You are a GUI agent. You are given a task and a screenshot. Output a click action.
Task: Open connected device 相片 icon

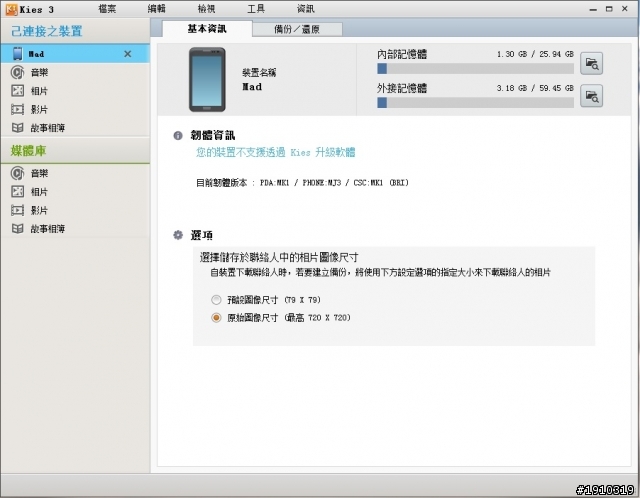click(17, 91)
